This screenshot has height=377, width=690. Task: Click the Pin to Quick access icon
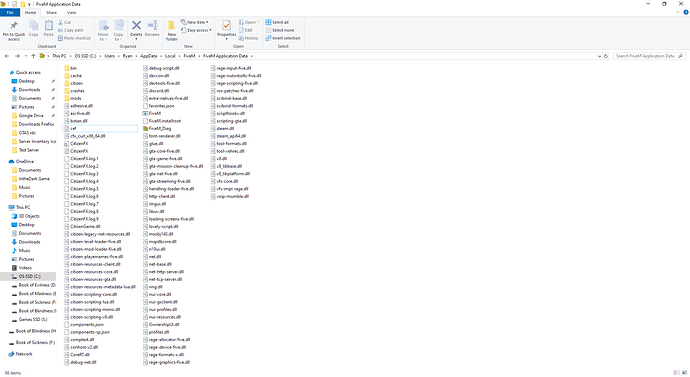tap(14, 30)
